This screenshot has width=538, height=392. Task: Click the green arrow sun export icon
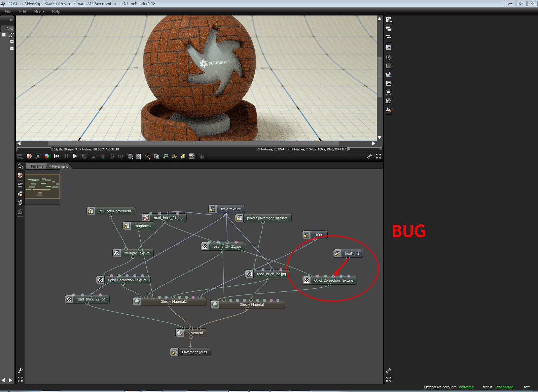click(183, 156)
